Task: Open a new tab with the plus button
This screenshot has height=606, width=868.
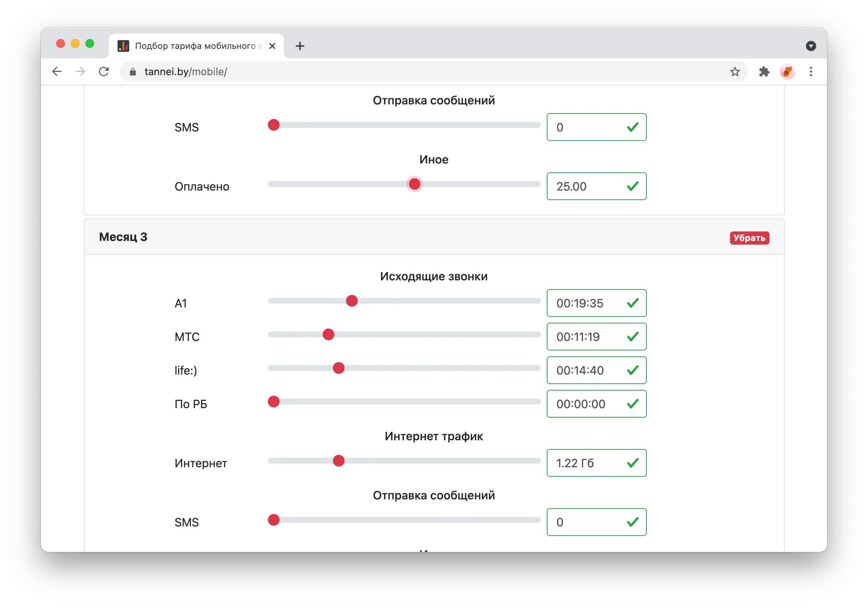Action: (x=300, y=46)
